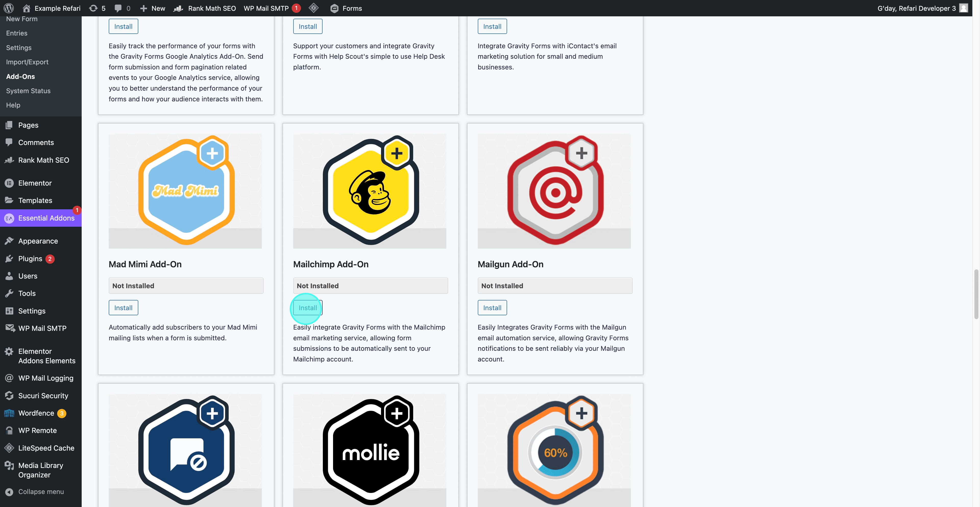Click the Elementor Addons Elements gear icon
This screenshot has height=507, width=980.
click(x=9, y=351)
